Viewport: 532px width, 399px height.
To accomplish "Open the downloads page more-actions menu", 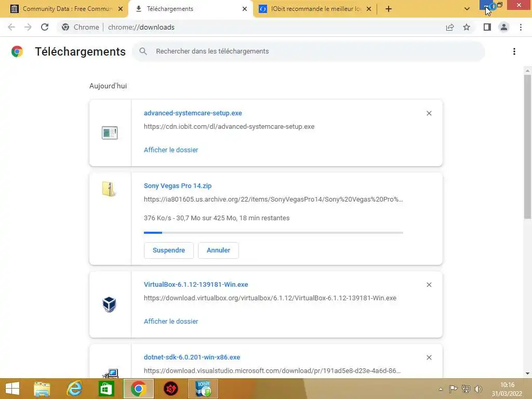I will click(514, 51).
